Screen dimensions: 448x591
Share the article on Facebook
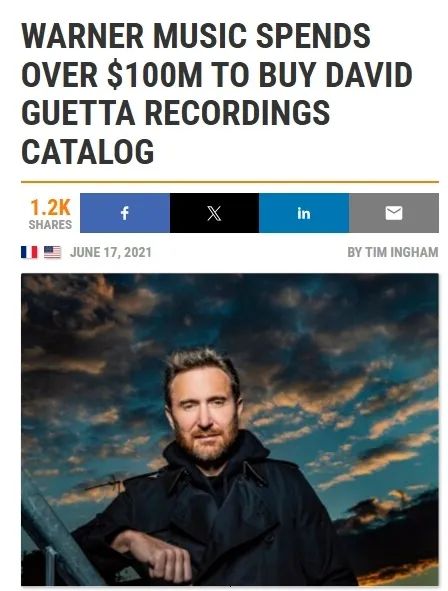tap(125, 213)
